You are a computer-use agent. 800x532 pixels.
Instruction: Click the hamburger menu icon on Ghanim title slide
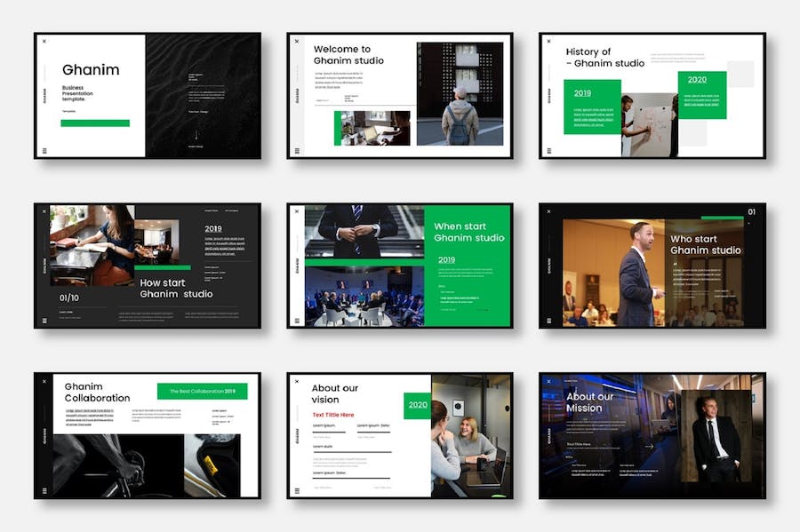(x=44, y=150)
